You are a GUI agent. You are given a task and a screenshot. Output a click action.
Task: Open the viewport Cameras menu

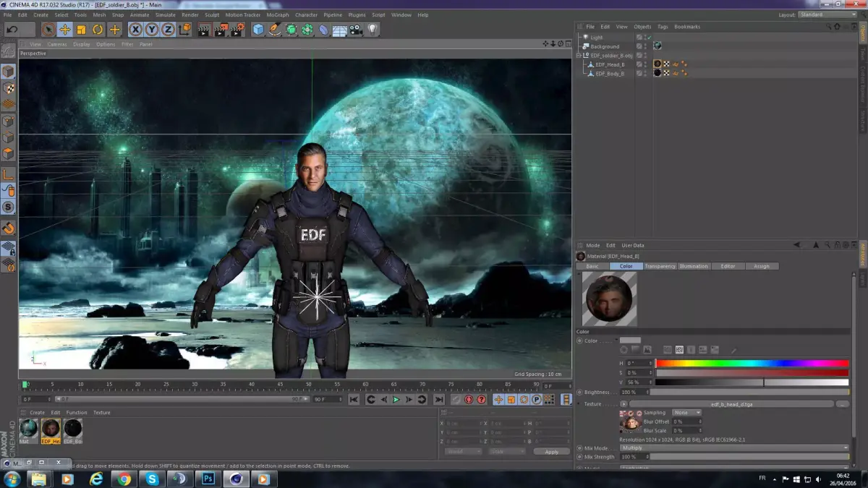(x=57, y=44)
